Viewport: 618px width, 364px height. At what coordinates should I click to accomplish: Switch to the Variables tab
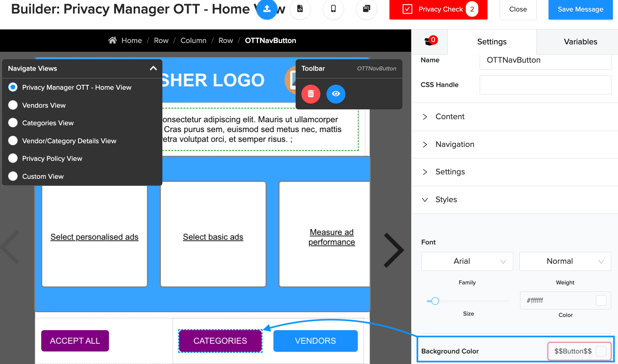580,42
